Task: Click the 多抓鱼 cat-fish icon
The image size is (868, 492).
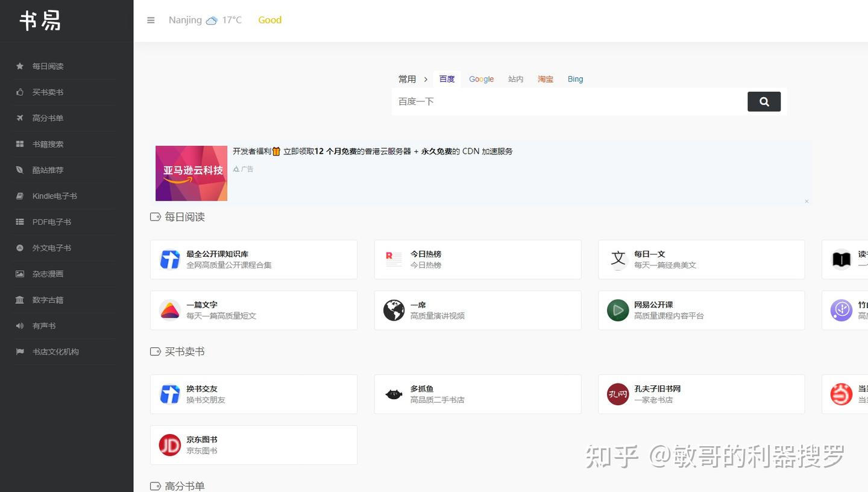Action: click(394, 394)
